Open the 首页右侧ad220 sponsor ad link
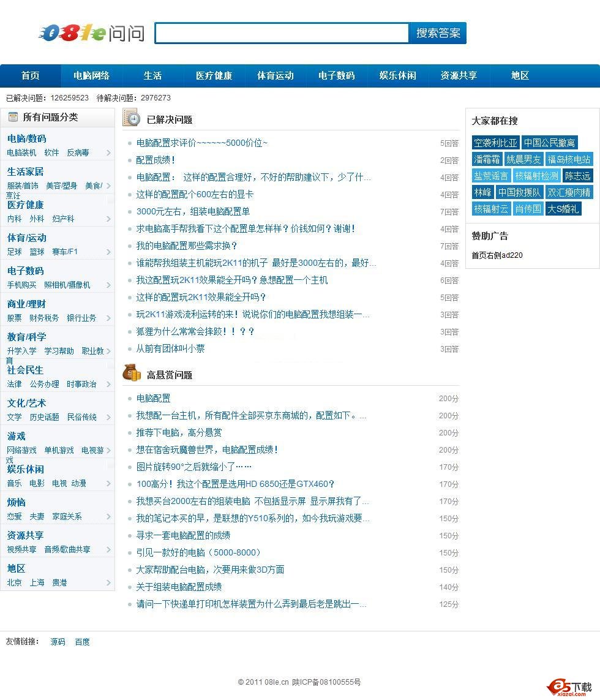This screenshot has width=600, height=700. point(497,255)
